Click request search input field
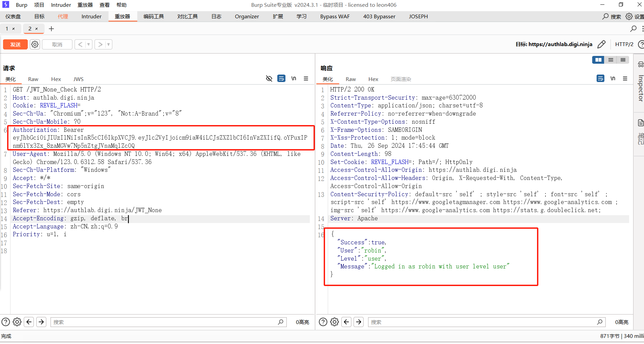The image size is (644, 344). pos(168,322)
